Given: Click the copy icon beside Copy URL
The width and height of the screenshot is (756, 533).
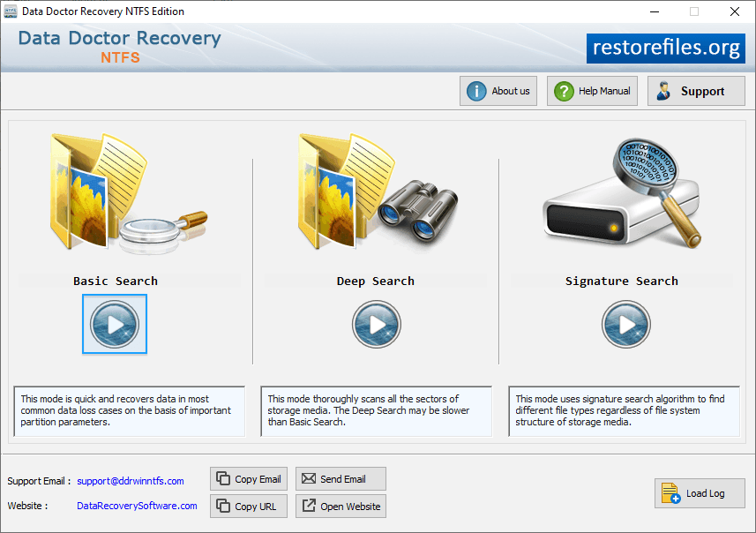Looking at the screenshot, I should point(223,506).
